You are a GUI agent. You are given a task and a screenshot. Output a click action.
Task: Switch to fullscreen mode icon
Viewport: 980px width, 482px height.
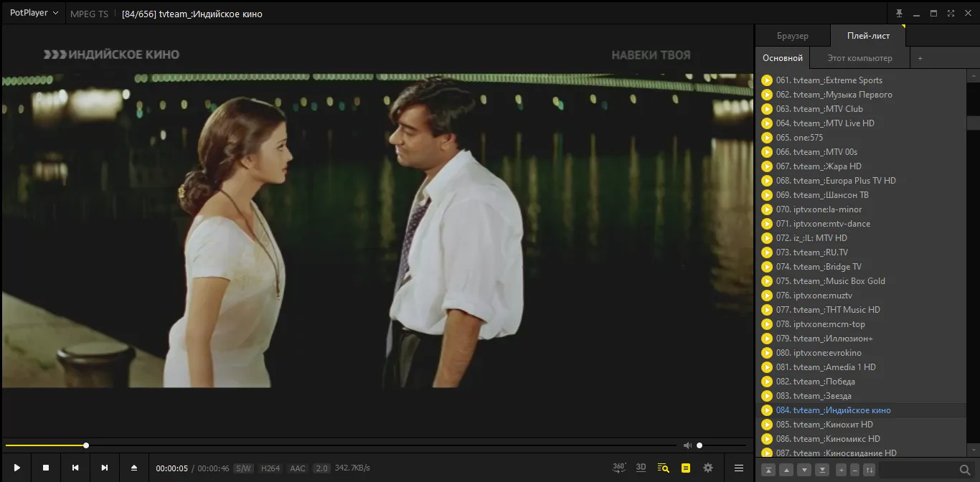tap(951, 13)
